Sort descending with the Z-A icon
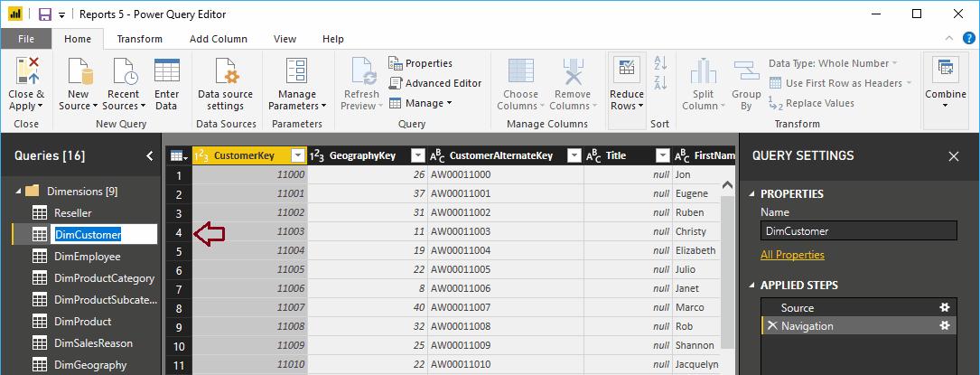Screen dimensions: 980x375 [x=660, y=82]
